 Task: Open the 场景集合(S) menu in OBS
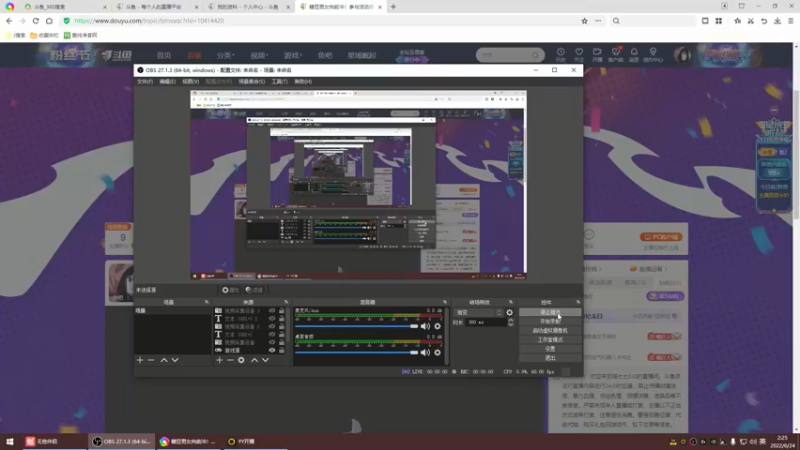(252, 82)
